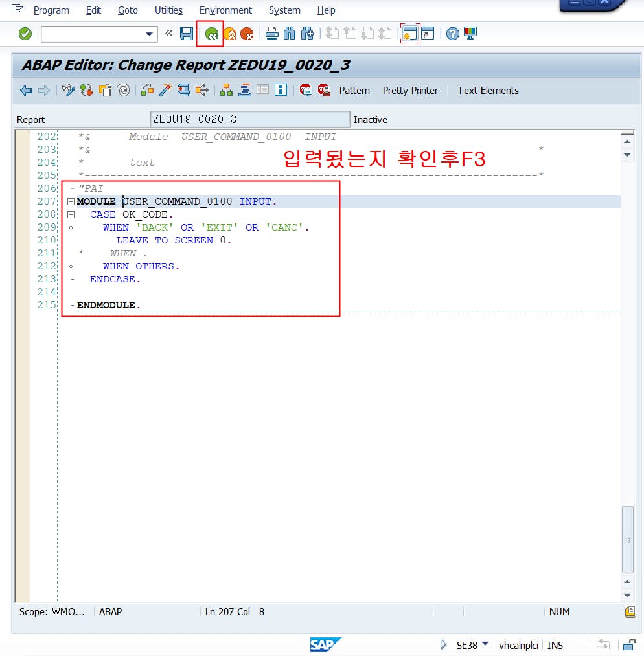Click the bottom scroll down arrow of the editor
This screenshot has width=644, height=656.
tap(627, 595)
